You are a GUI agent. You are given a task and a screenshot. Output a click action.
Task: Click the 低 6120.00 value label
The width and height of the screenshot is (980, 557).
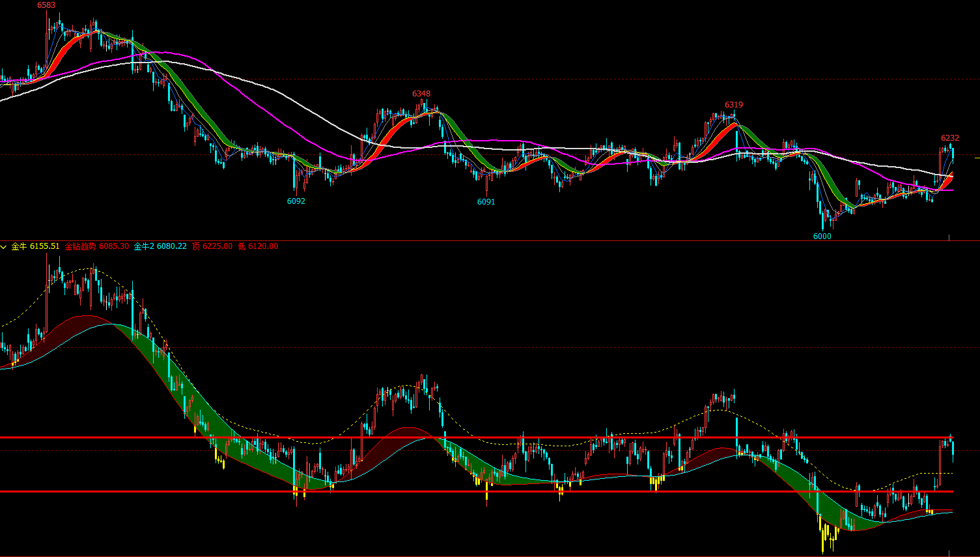pos(258,246)
